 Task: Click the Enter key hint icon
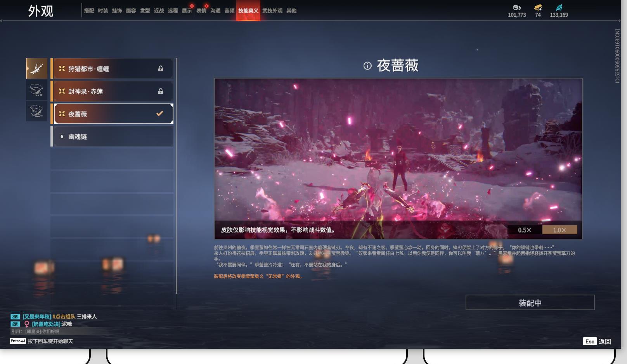[x=18, y=341]
